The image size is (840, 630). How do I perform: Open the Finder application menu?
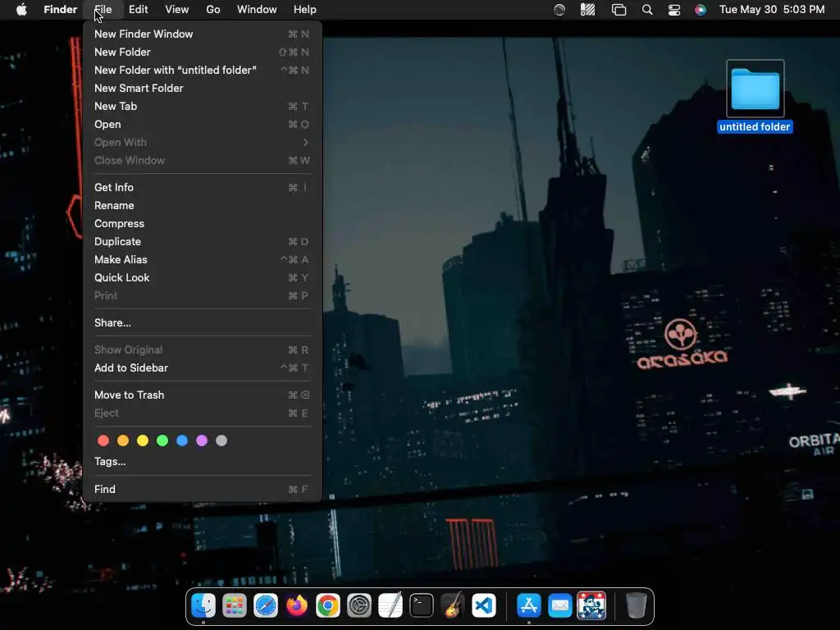click(x=60, y=10)
